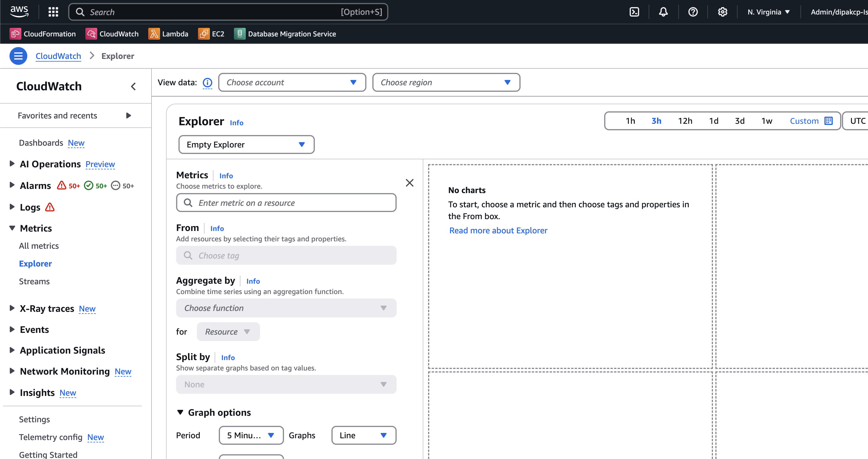The height and width of the screenshot is (459, 868).
Task: Expand the AI Operations section
Action: [12, 163]
